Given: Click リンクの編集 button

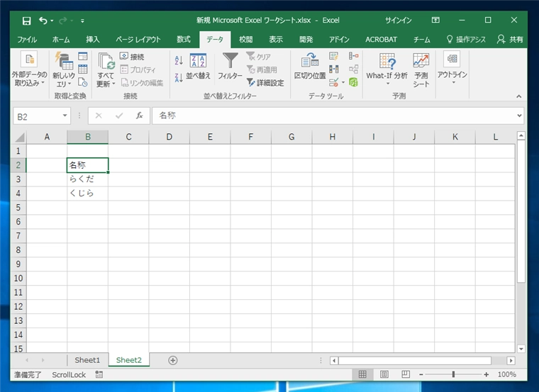Looking at the screenshot, I should pyautogui.click(x=142, y=83).
